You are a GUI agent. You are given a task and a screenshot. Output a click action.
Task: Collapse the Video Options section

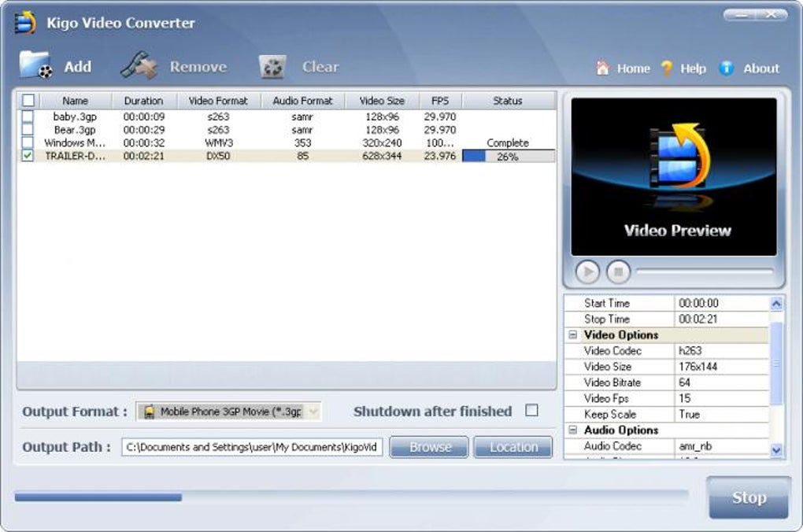click(572, 335)
